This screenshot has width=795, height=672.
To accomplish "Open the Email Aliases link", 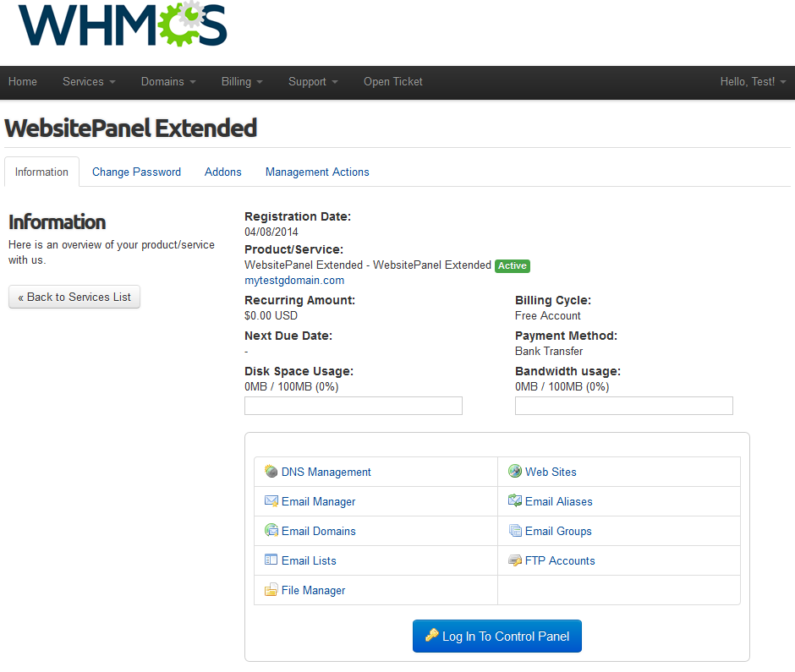I will [x=559, y=502].
